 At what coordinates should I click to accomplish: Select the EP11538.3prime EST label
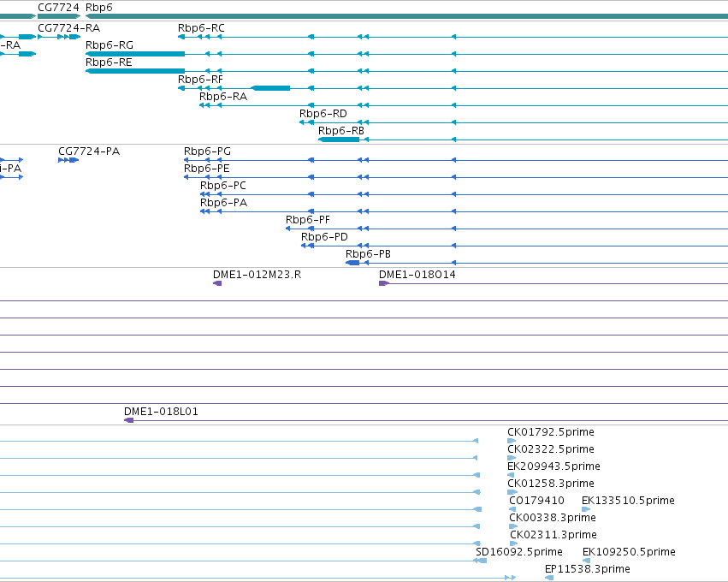pos(588,570)
